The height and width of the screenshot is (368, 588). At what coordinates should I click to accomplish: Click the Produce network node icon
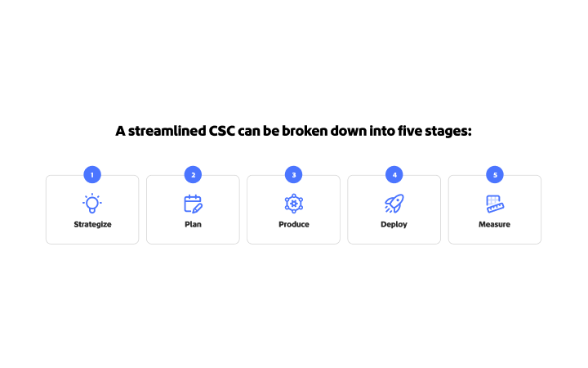(294, 204)
